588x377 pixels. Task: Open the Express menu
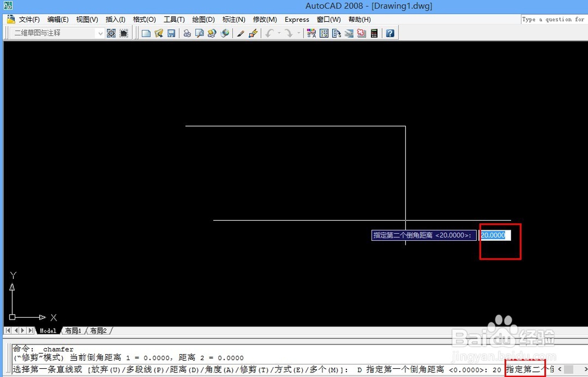pyautogui.click(x=296, y=19)
